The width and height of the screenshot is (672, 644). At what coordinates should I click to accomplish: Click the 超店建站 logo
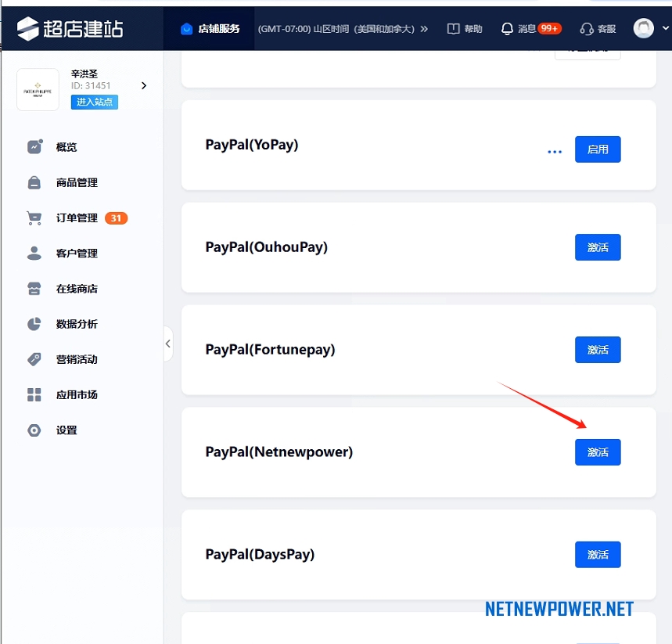[70, 29]
